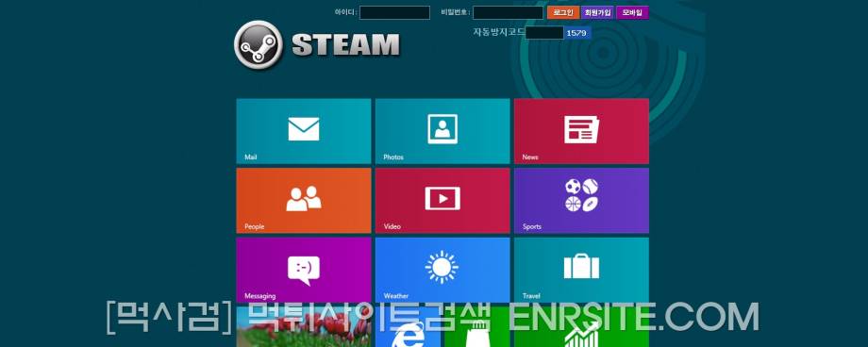Open the Photos tile portrait icon
Image resolution: width=868 pixels, height=347 pixels.
442,129
